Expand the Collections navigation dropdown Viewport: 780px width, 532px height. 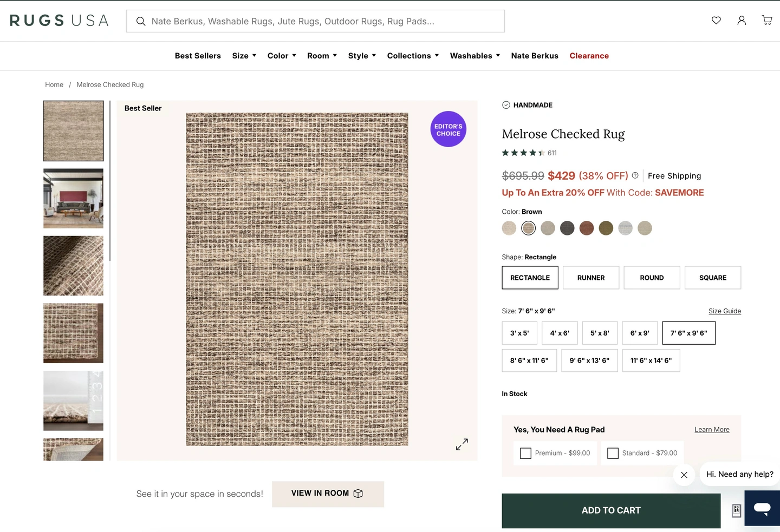click(x=413, y=56)
